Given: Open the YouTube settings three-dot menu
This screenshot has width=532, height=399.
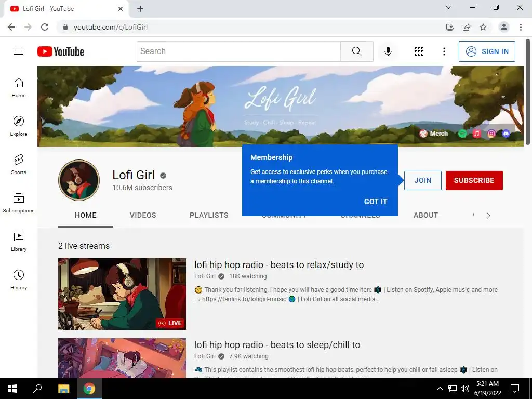Looking at the screenshot, I should 444,51.
